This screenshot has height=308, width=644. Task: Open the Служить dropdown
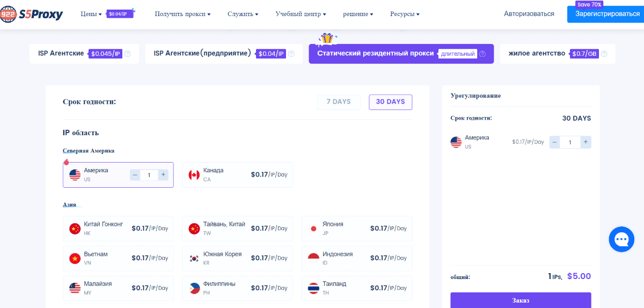243,14
